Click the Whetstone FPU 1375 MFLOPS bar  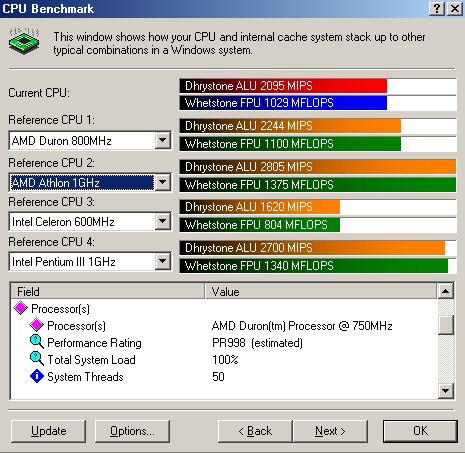pos(318,185)
